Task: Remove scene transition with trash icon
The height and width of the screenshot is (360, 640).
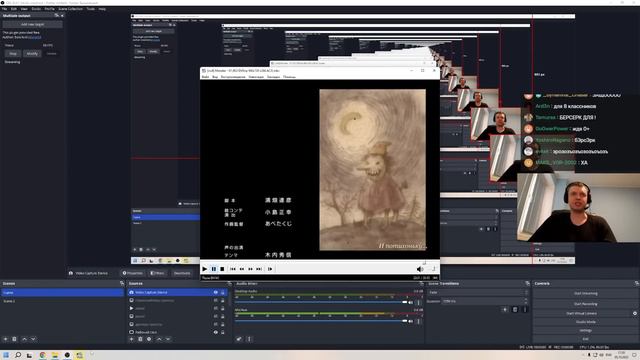Action: point(515,309)
